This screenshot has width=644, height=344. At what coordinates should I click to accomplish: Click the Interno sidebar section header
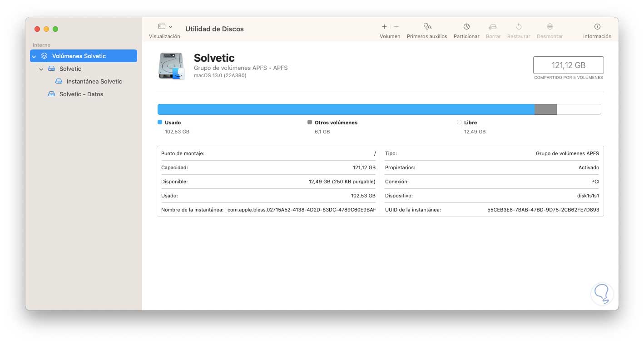click(x=42, y=45)
